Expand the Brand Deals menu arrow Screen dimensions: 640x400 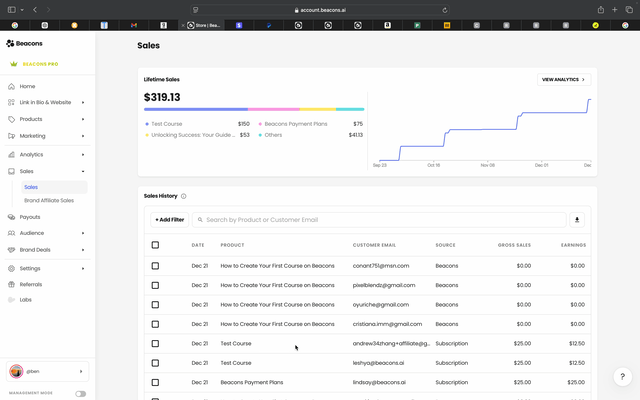point(83,250)
